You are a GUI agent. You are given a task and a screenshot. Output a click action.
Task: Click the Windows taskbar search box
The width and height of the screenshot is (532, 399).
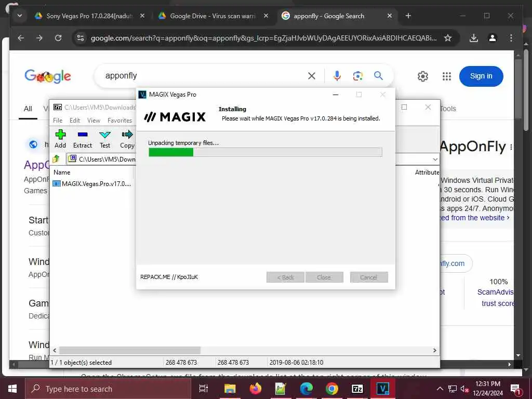[108, 389]
